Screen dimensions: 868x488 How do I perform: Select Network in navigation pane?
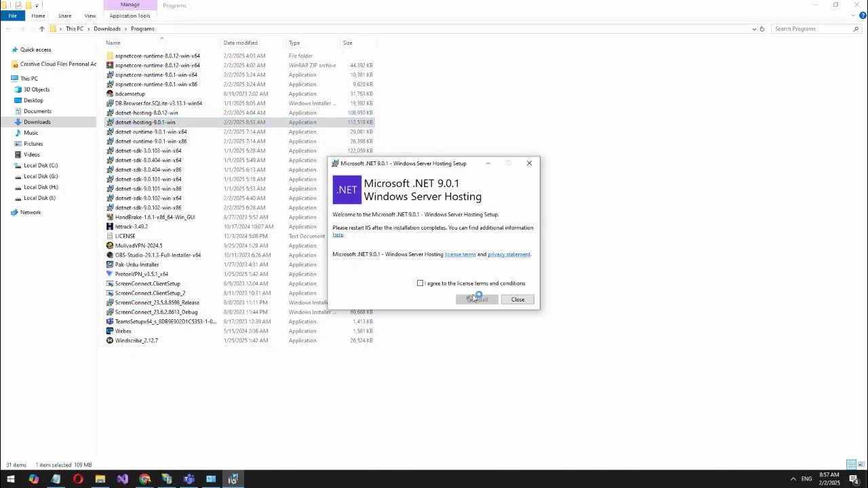pyautogui.click(x=30, y=212)
